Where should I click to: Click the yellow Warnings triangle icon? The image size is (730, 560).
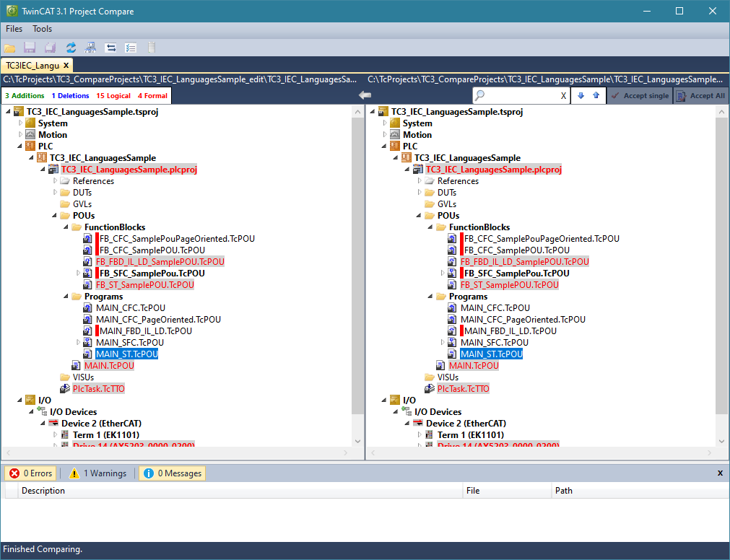pyautogui.click(x=74, y=473)
